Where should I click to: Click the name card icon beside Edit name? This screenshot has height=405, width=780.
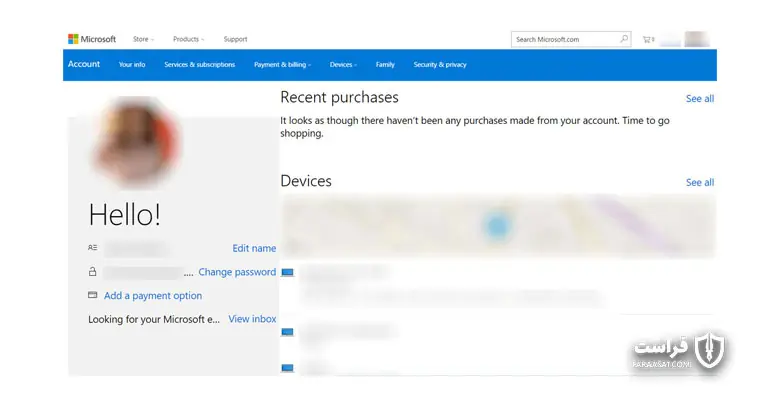93,247
